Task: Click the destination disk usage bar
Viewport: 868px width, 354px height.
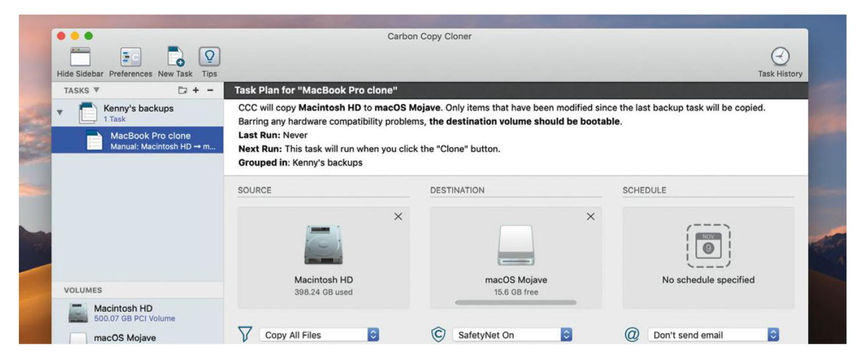Action: point(516,302)
